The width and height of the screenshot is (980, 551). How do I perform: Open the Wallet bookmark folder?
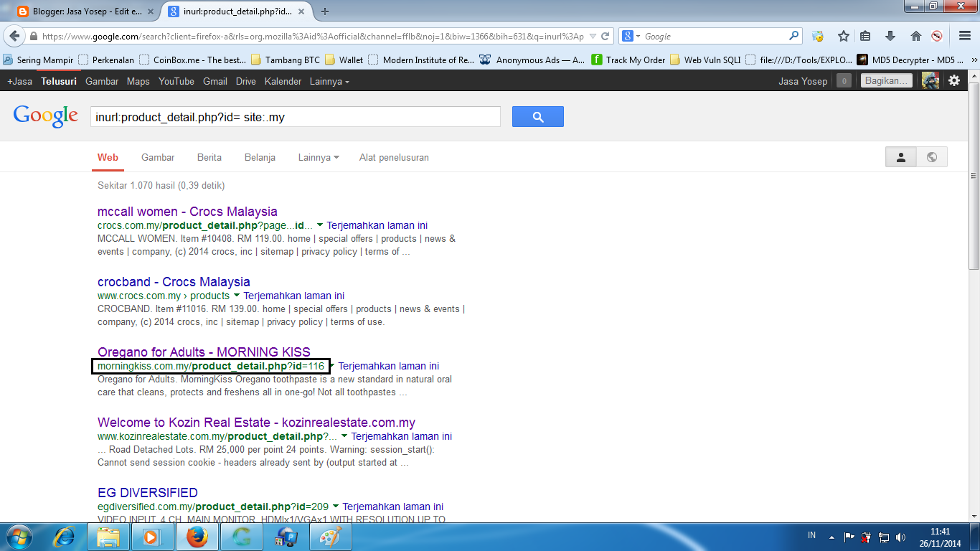tap(344, 60)
